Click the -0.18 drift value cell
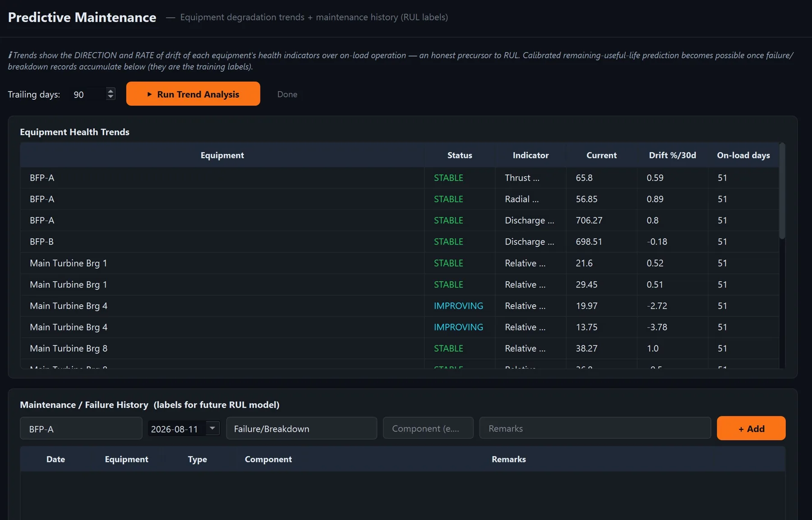The height and width of the screenshot is (520, 812). pyautogui.click(x=672, y=241)
